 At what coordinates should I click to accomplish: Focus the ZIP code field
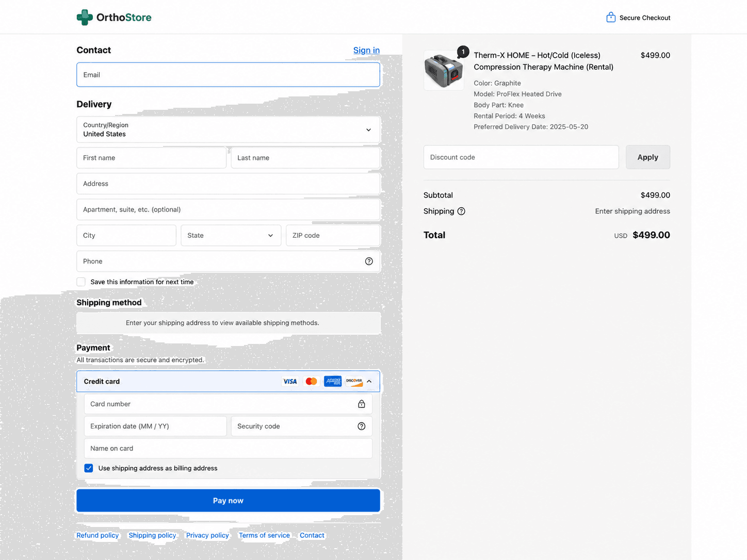[x=333, y=236]
